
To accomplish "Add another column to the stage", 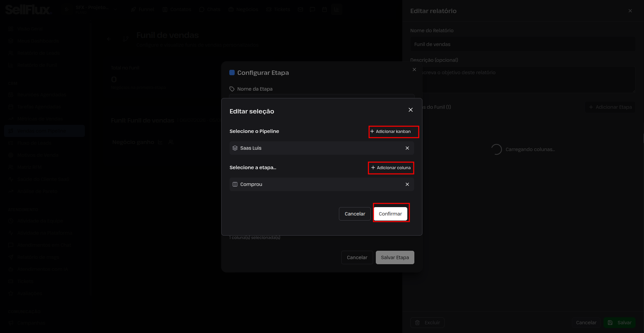I will [391, 168].
